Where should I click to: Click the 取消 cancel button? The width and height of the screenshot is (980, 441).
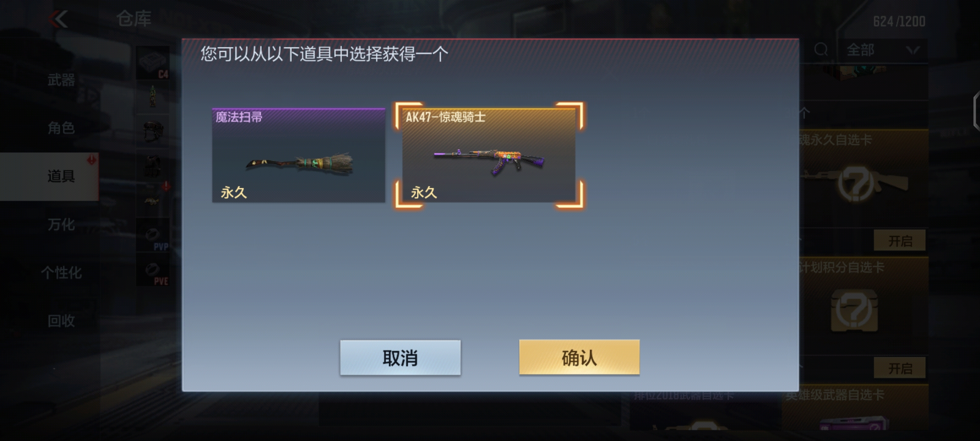pos(400,358)
